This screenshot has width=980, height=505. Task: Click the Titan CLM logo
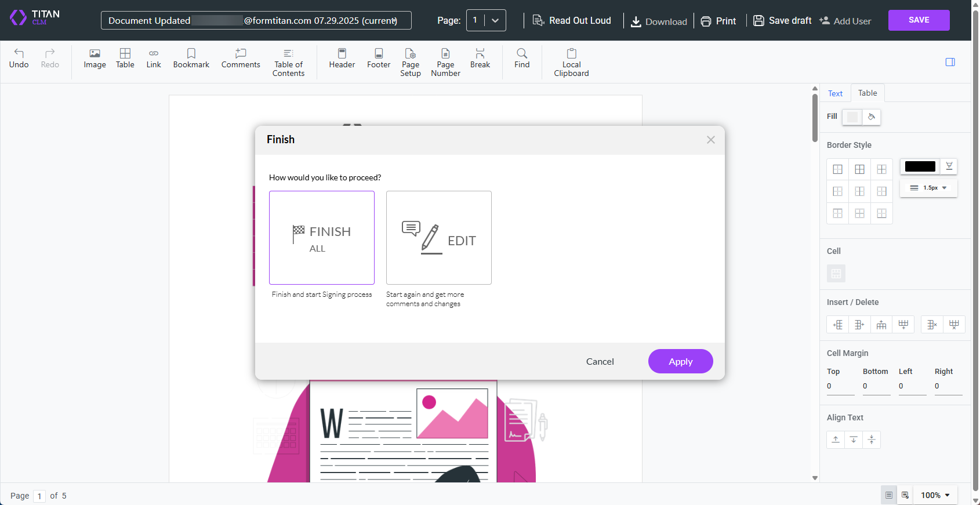(x=34, y=17)
